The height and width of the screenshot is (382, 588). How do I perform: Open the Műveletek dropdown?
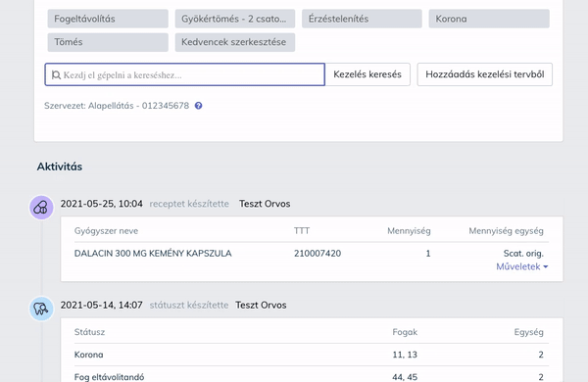pos(522,266)
